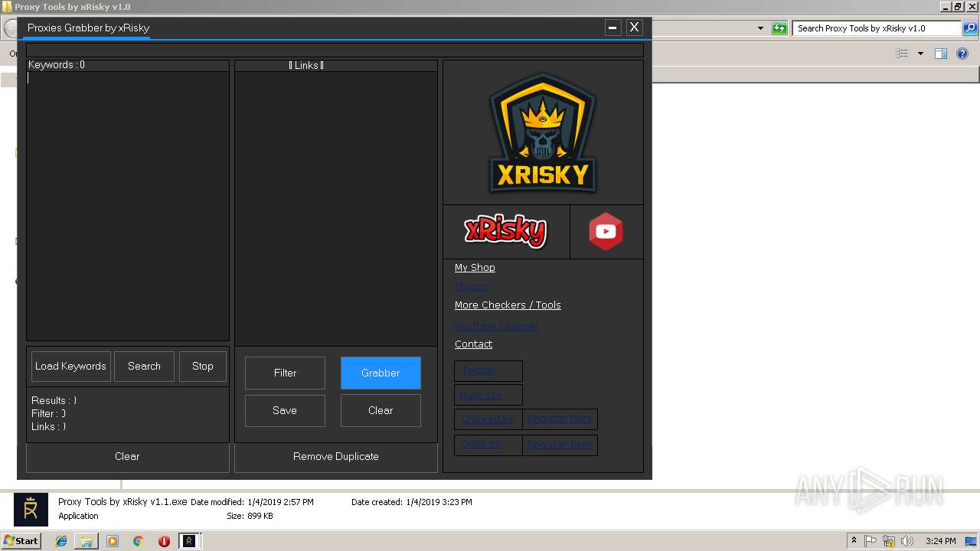Open the volume speaker tray icon

tap(906, 541)
